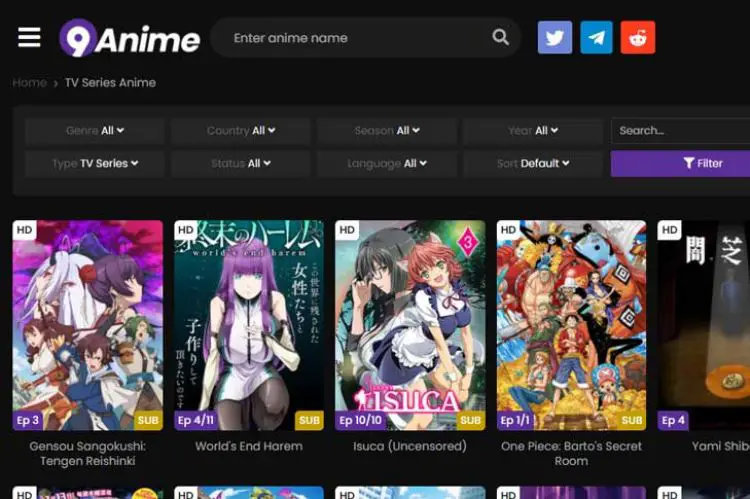Open the Twitter link
The height and width of the screenshot is (499, 750).
click(x=555, y=37)
